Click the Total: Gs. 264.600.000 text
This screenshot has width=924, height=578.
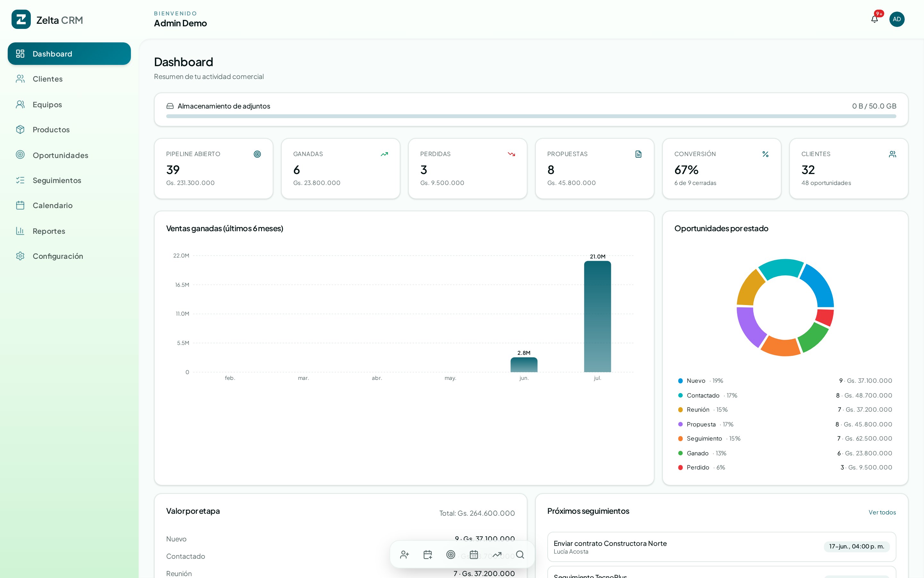[477, 513]
